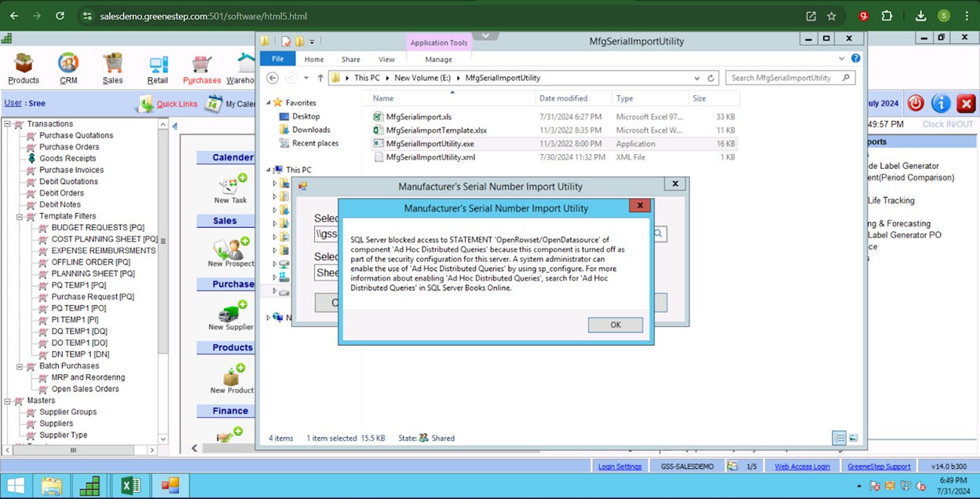The width and height of the screenshot is (980, 499).
Task: Click the Purchases module icon
Action: [203, 65]
